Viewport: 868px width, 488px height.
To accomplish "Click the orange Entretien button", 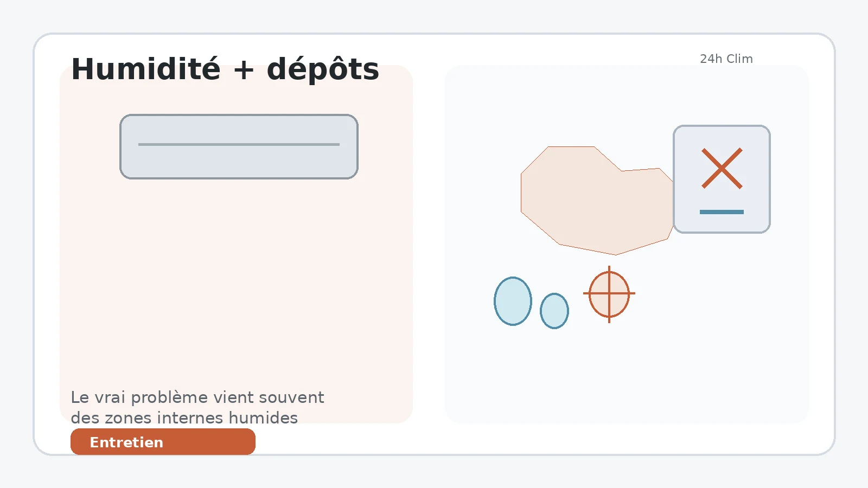I will click(163, 442).
